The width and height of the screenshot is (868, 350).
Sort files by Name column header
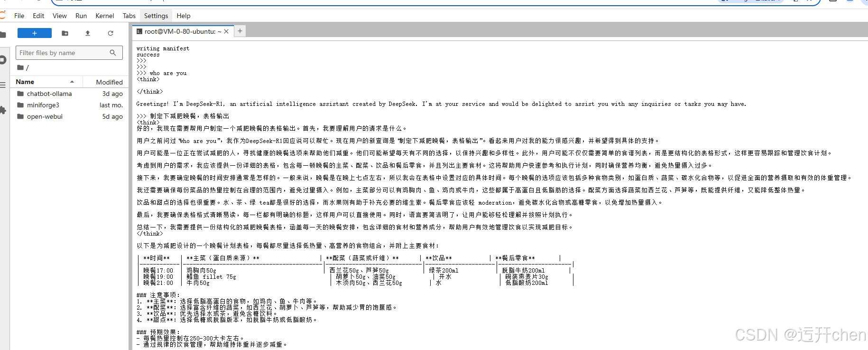tap(46, 82)
